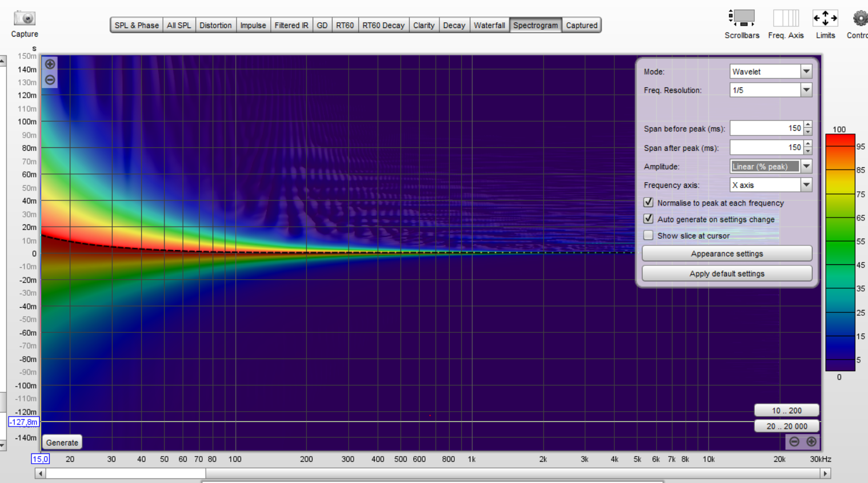Click the Appearance settings button
The height and width of the screenshot is (483, 868).
click(727, 253)
